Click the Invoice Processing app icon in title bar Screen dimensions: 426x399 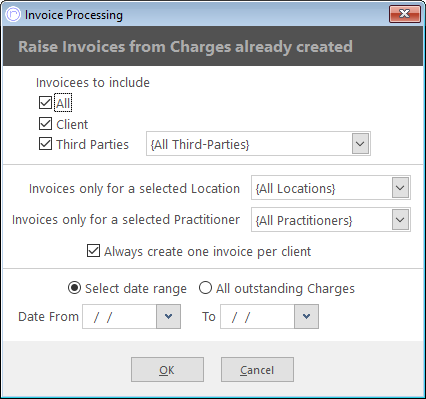coord(13,15)
